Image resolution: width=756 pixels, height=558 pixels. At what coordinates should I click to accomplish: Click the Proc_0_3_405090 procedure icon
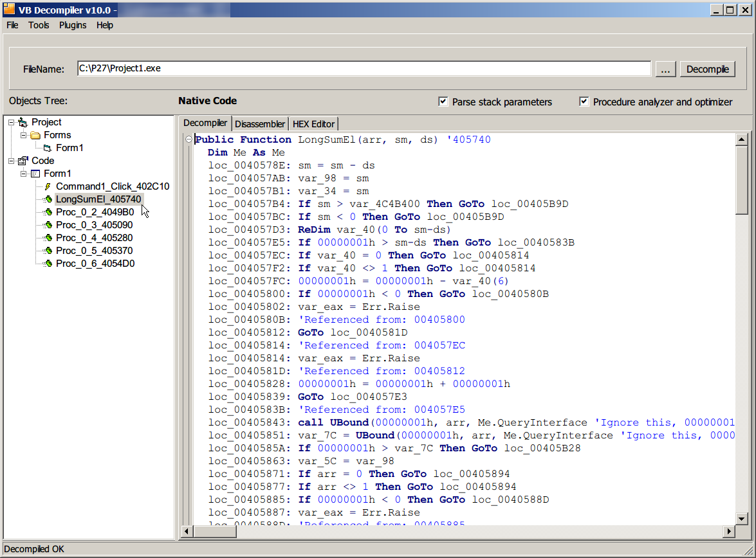tap(48, 225)
